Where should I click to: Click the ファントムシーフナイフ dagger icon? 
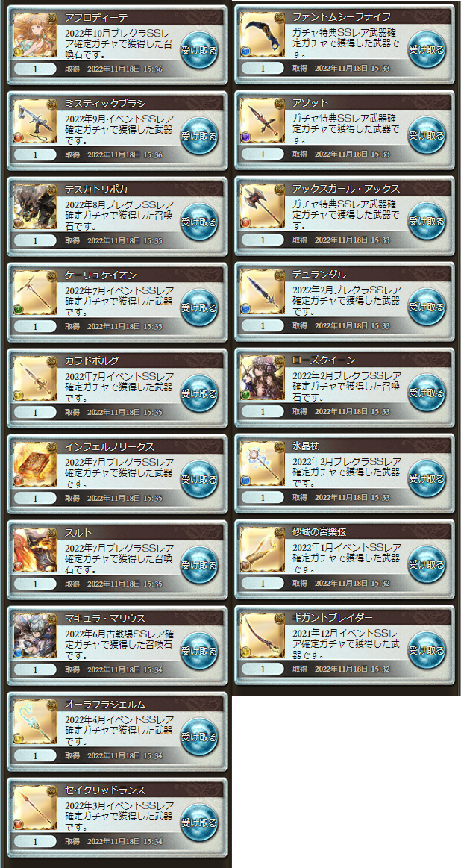(263, 34)
